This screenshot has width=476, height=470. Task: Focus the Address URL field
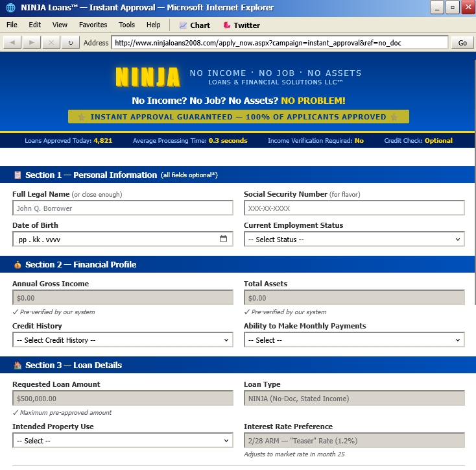click(280, 43)
